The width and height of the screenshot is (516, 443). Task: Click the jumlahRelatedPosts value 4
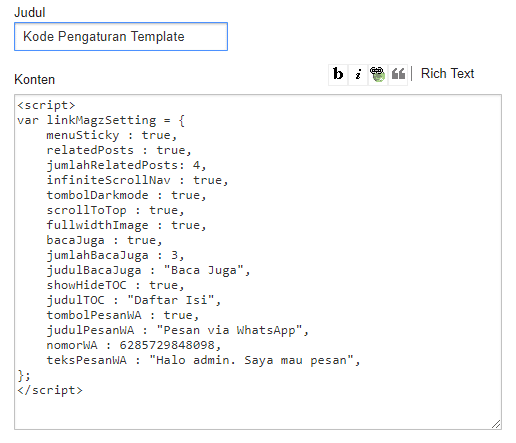point(196,165)
